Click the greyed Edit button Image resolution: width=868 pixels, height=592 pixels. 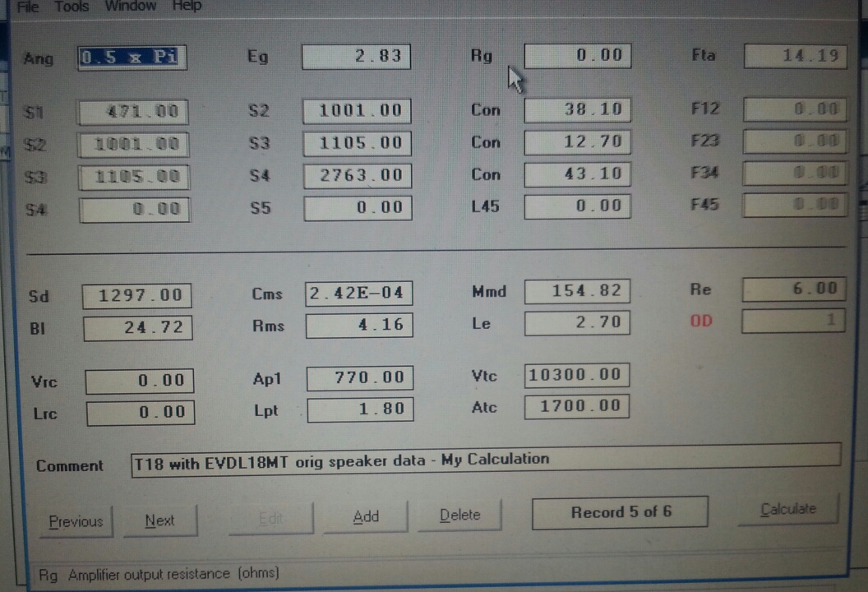tap(270, 518)
